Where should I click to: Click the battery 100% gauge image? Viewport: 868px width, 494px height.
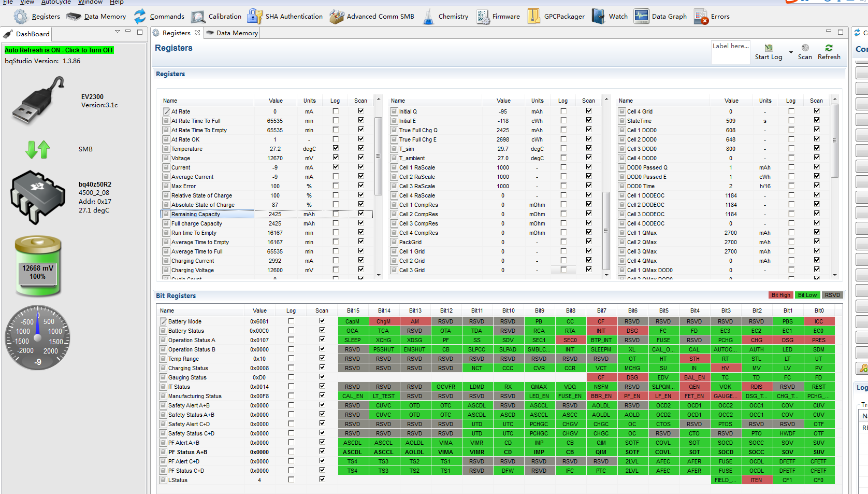click(38, 266)
